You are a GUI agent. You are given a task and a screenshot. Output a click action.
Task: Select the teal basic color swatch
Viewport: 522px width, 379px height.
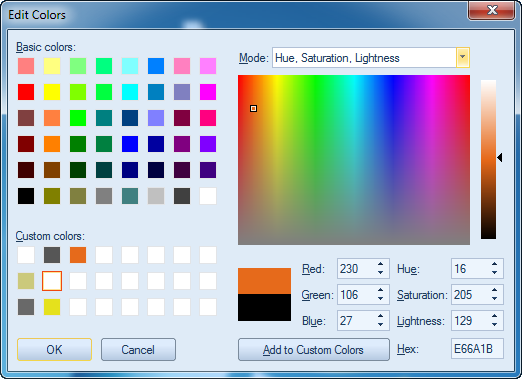(104, 118)
